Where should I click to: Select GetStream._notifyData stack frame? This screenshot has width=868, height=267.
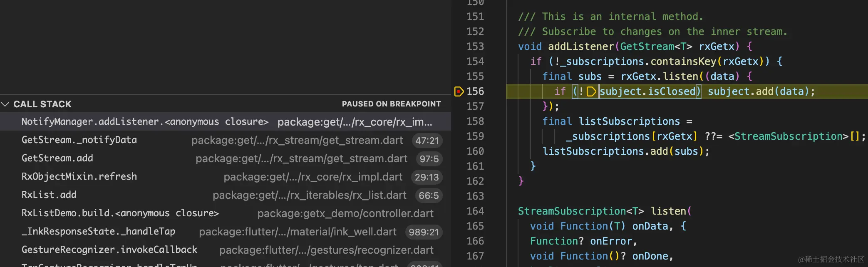tap(226, 140)
